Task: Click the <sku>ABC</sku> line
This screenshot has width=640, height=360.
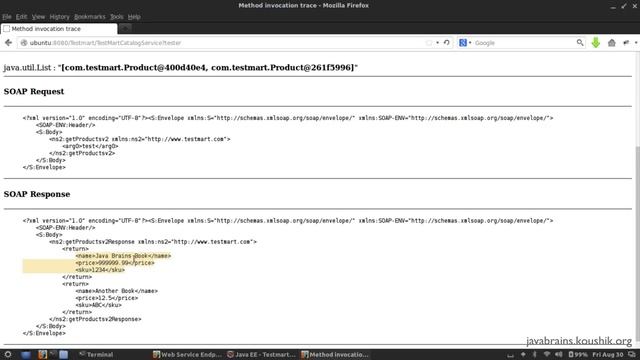Action: click(98, 305)
